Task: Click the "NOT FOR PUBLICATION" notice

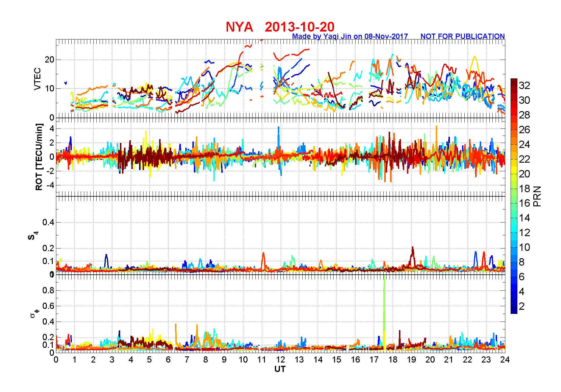Action: [x=463, y=36]
